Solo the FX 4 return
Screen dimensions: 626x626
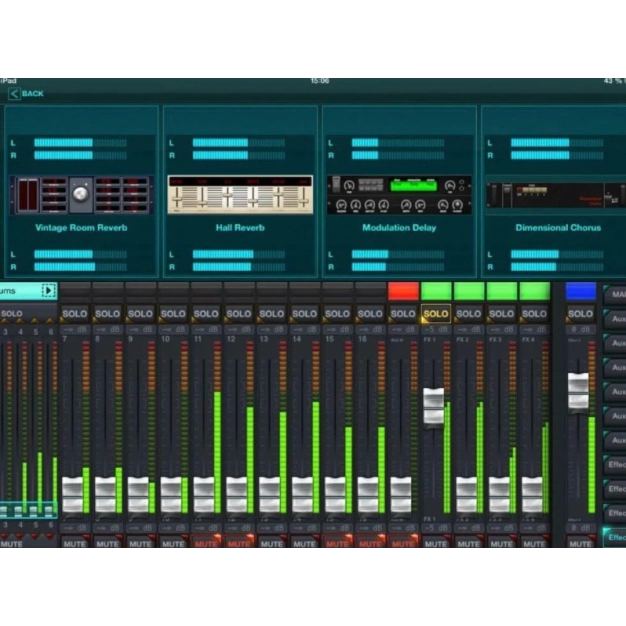coord(534,314)
